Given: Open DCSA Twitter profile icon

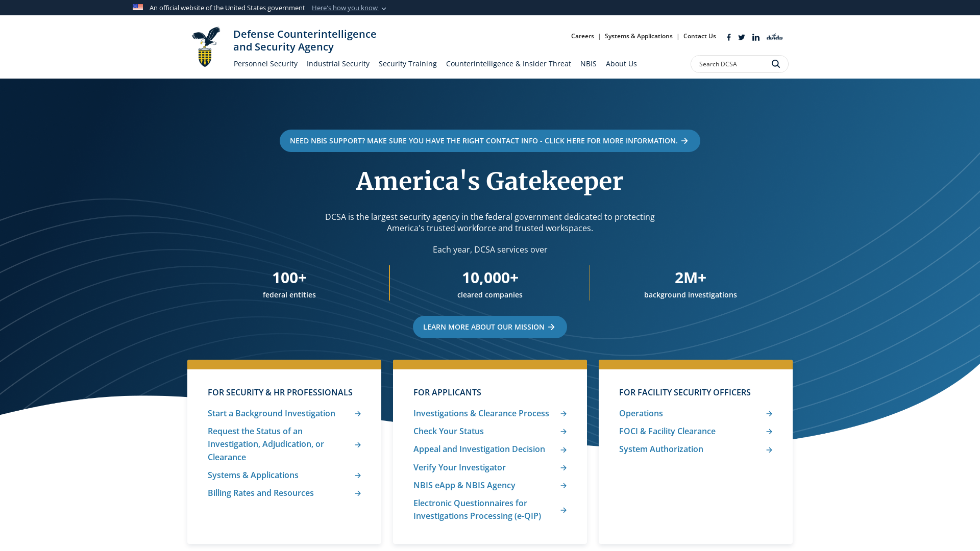Looking at the screenshot, I should point(742,37).
